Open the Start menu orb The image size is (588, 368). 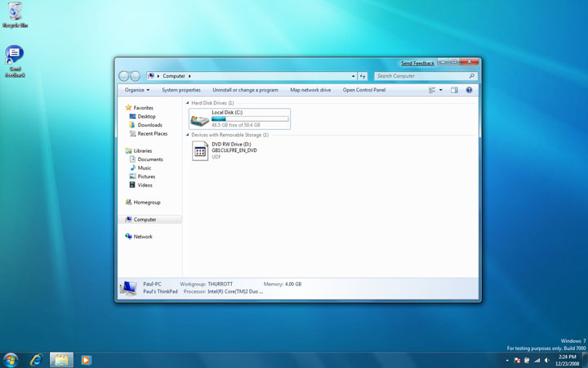click(x=10, y=360)
